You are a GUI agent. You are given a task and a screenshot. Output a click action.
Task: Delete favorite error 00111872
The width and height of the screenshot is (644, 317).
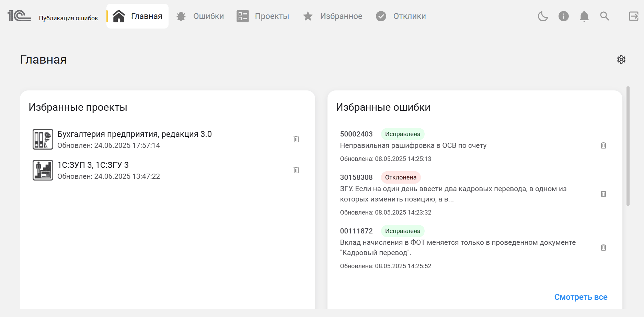(603, 248)
